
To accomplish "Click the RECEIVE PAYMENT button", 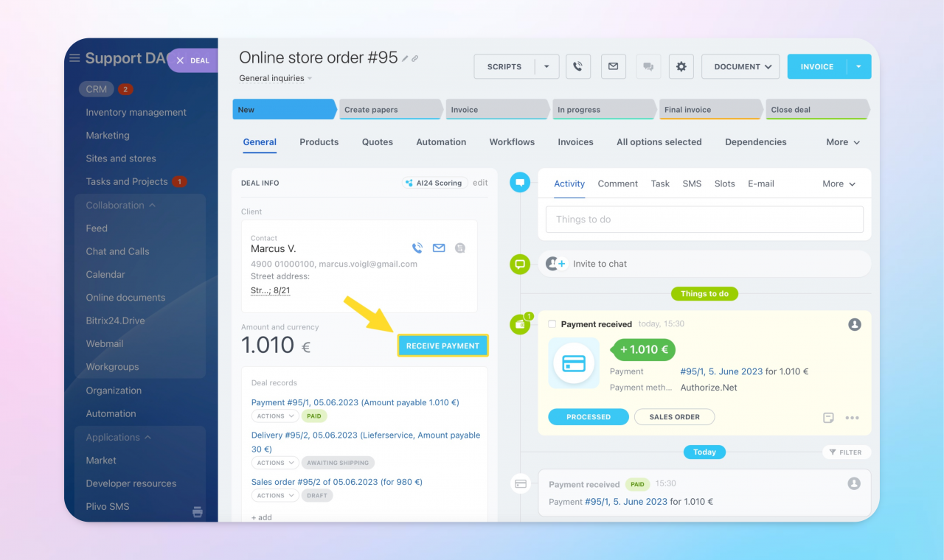I will (442, 346).
